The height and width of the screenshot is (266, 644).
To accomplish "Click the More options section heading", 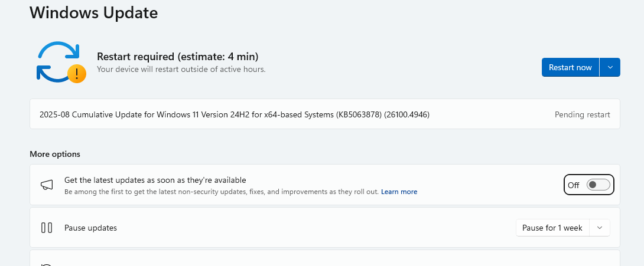I will coord(55,154).
